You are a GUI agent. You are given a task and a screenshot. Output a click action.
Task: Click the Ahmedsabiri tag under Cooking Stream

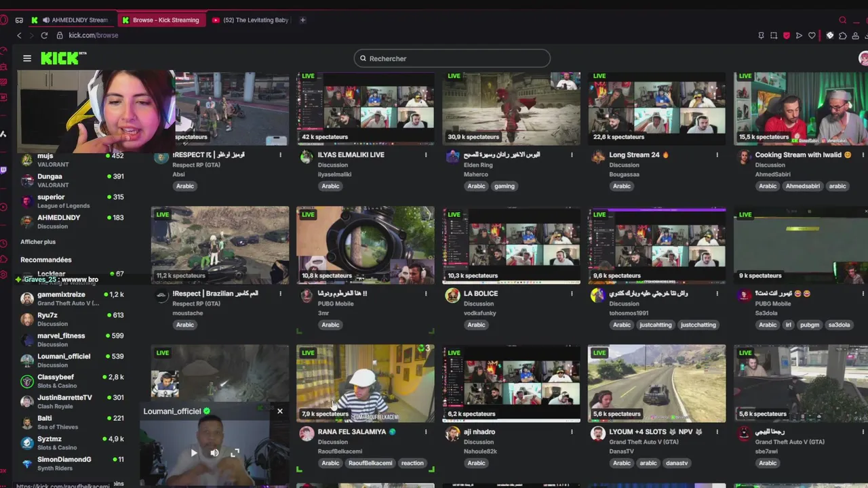pos(803,186)
